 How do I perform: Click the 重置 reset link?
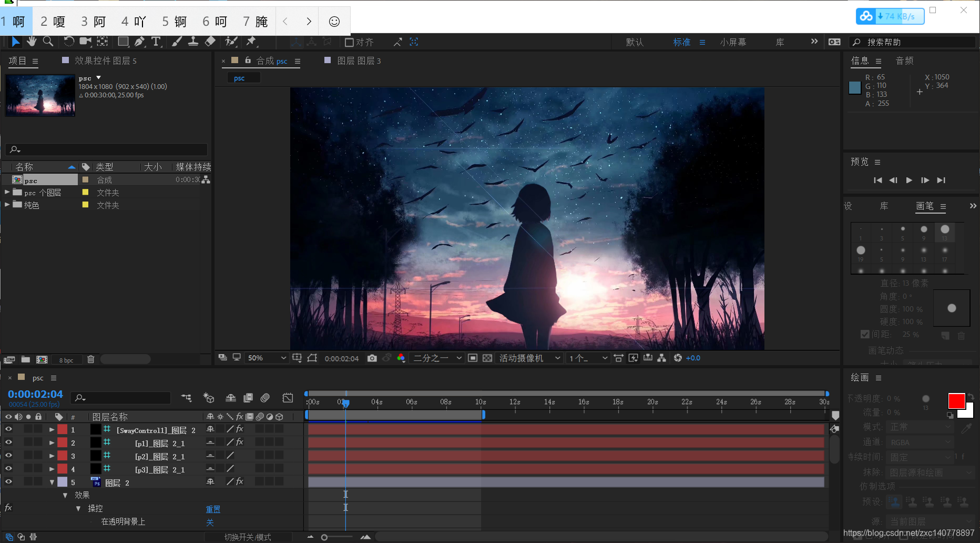click(213, 509)
